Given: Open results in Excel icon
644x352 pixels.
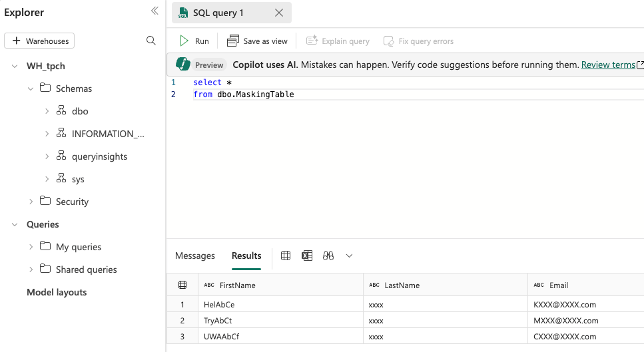Looking at the screenshot, I should (x=307, y=256).
